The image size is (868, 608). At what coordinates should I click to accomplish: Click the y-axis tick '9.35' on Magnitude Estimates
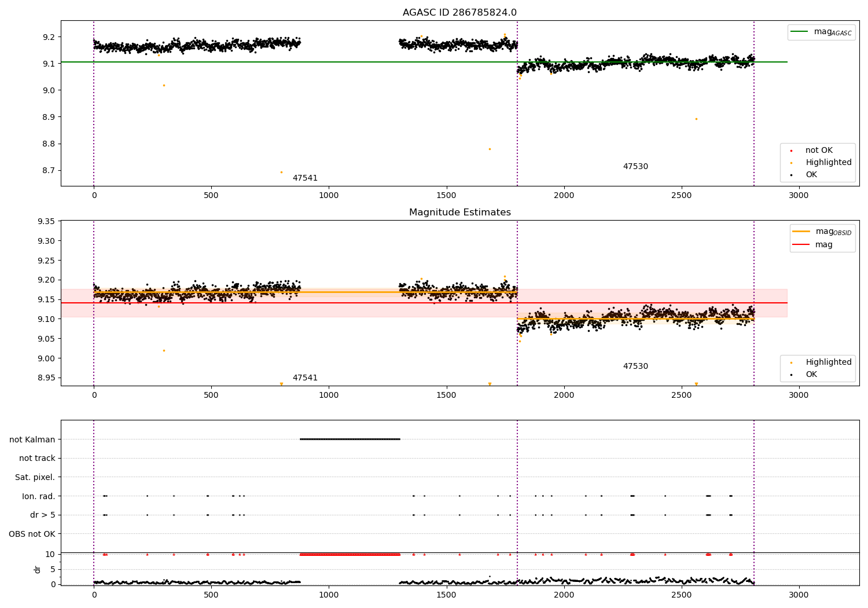coord(46,222)
